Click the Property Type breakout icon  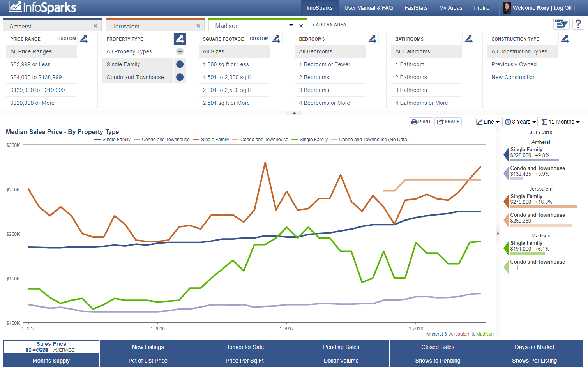coord(180,39)
